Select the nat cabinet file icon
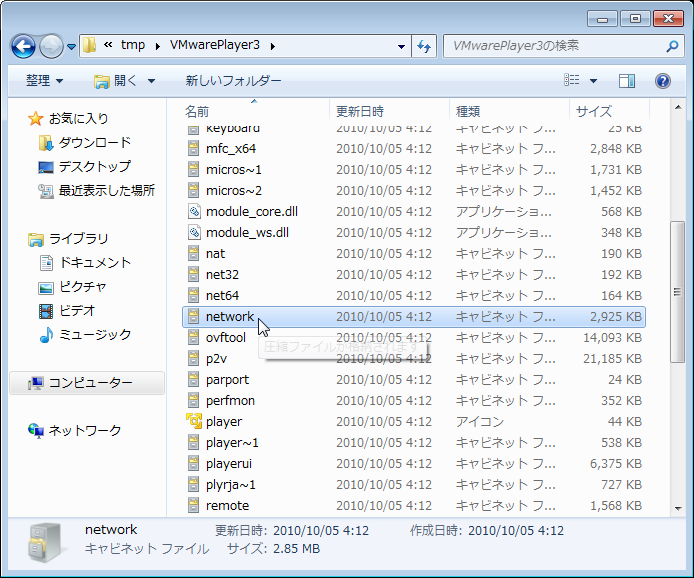The image size is (694, 578). click(193, 253)
